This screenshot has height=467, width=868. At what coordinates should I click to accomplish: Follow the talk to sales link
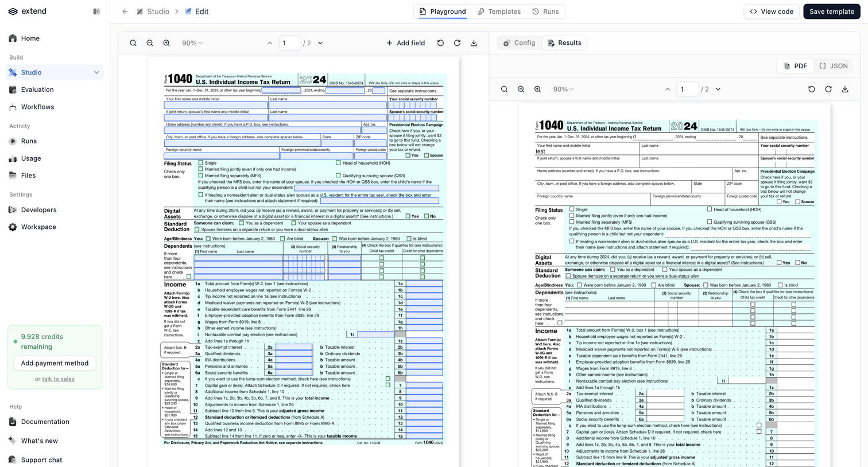[x=58, y=379]
